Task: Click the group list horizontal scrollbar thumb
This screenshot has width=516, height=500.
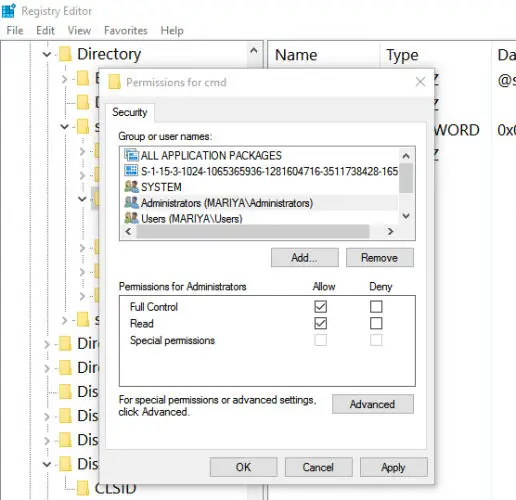Action: click(253, 231)
